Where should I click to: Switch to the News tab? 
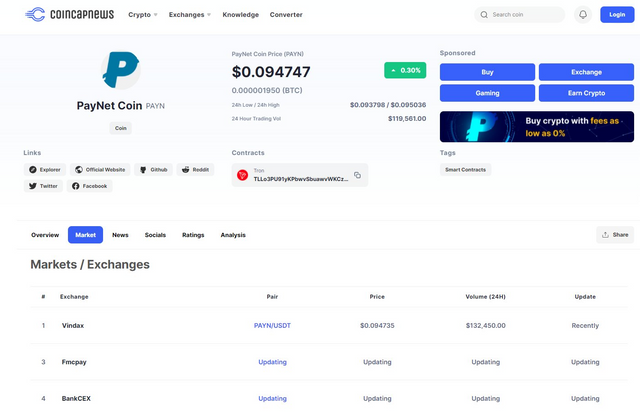(120, 235)
